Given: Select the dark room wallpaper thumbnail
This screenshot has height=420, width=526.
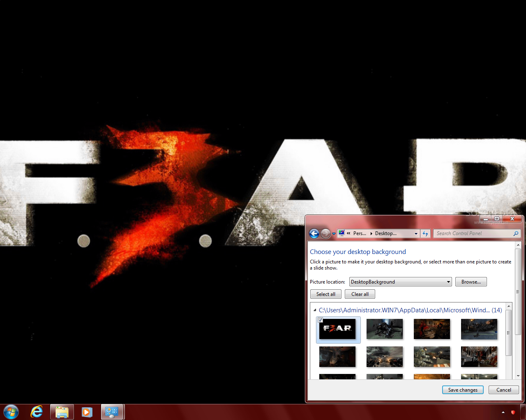Looking at the screenshot, I should 337,357.
